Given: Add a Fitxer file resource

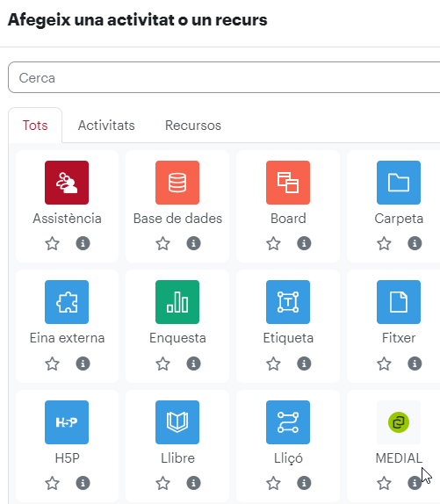Looking at the screenshot, I should 399,302.
